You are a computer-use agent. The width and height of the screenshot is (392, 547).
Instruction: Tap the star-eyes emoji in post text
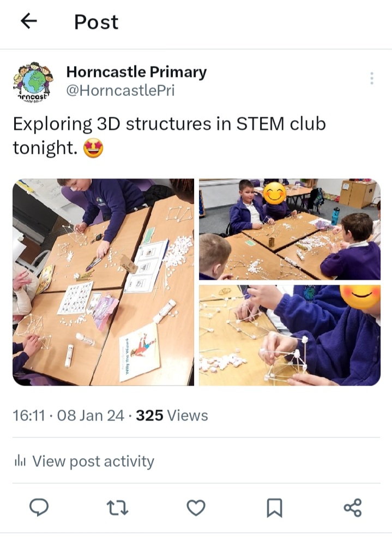click(93, 148)
